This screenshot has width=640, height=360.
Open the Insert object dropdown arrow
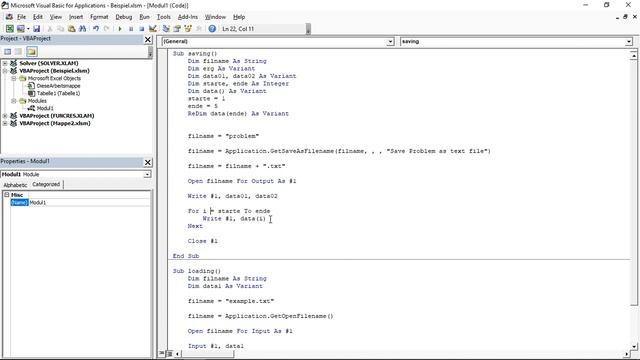coord(28,29)
